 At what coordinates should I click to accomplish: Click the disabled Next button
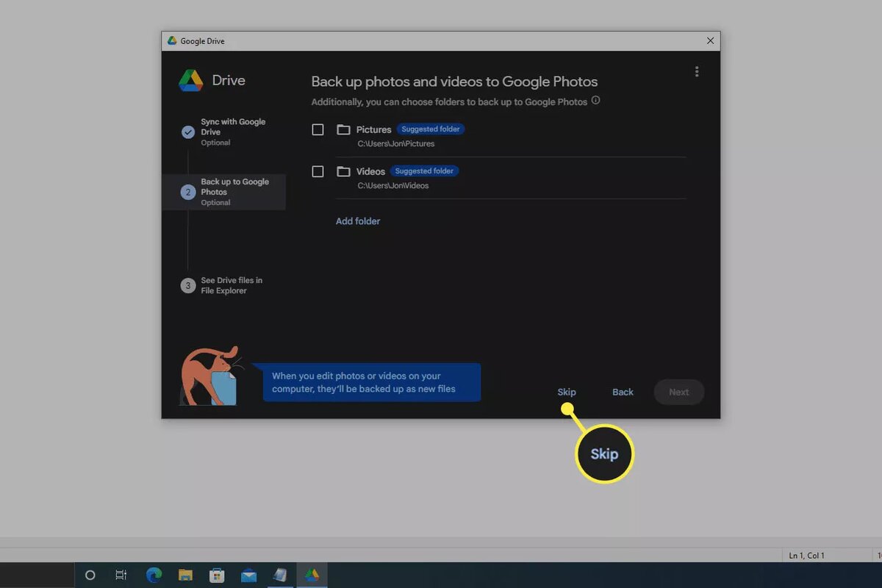point(679,392)
